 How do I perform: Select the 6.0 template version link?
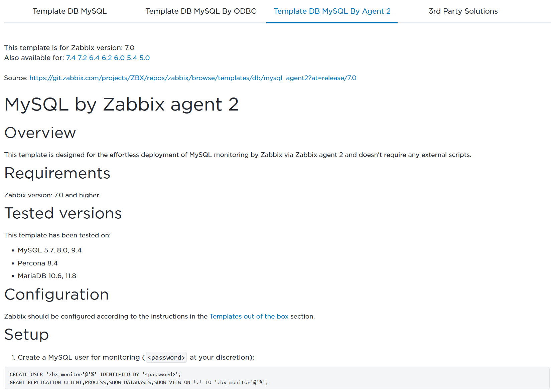tap(119, 58)
